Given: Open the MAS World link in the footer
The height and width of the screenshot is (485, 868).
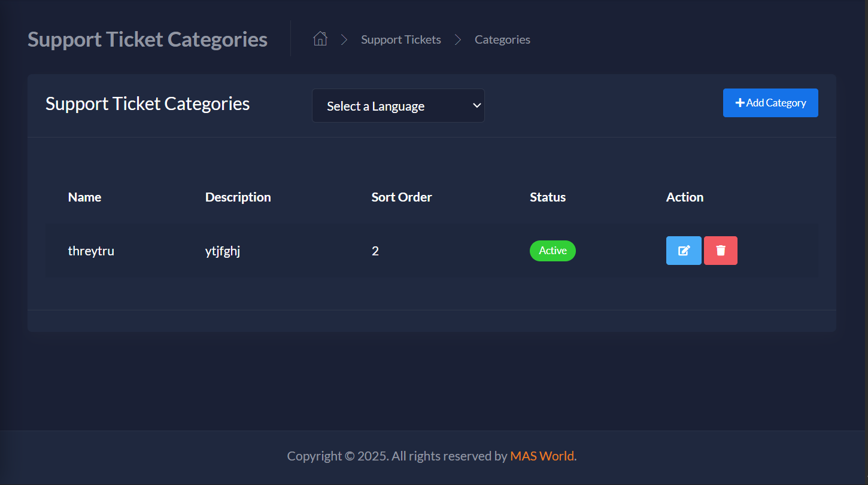Looking at the screenshot, I should pos(542,456).
